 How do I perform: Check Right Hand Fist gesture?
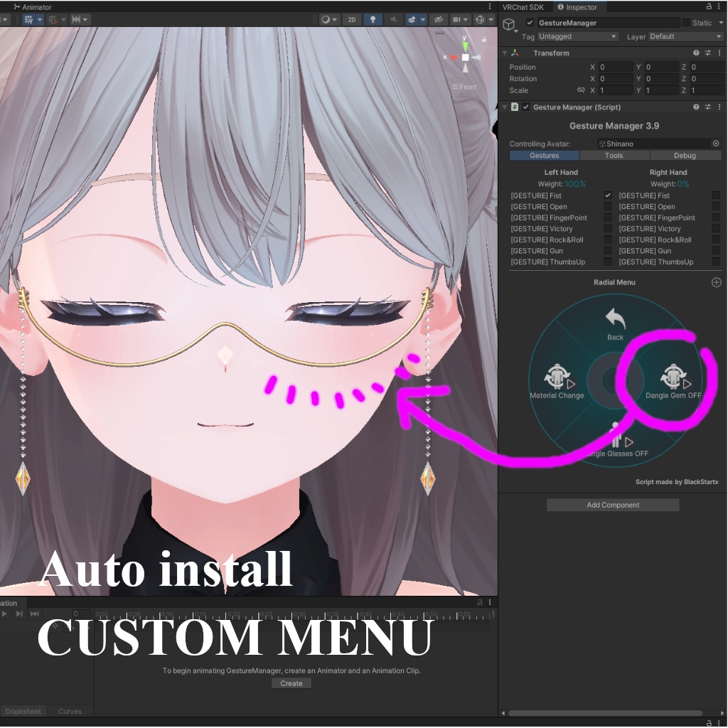pos(716,196)
